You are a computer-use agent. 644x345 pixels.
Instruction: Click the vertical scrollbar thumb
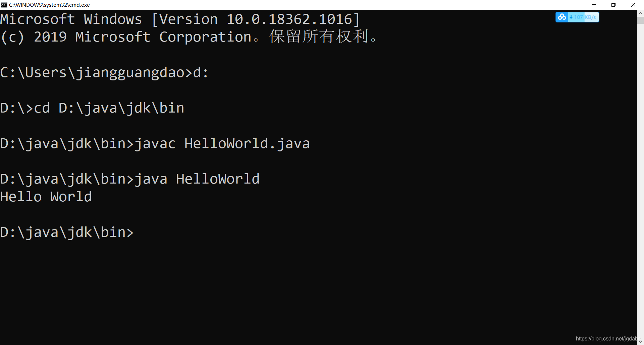(x=640, y=20)
